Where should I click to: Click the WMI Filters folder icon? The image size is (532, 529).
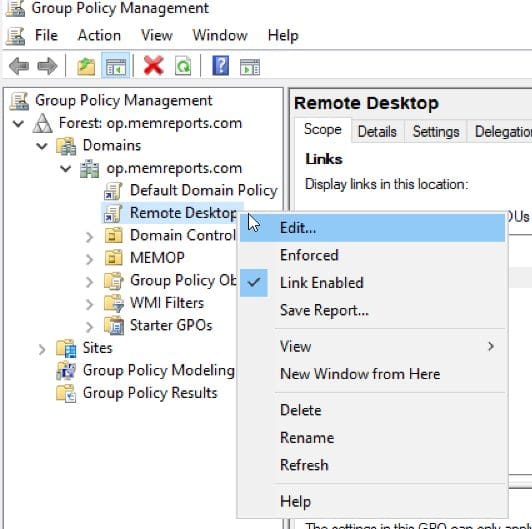point(114,303)
